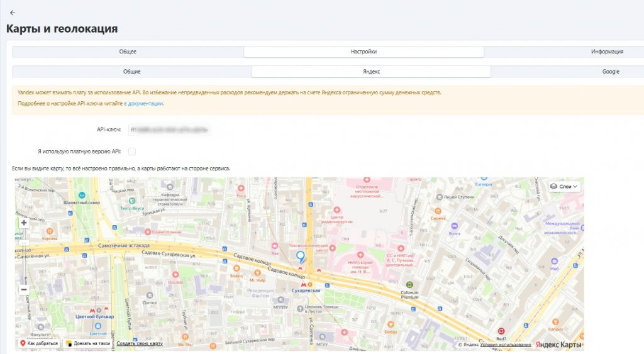Screen dimensions: 644x354
Task: Click the Сирена restaurant icon
Action: click(x=438, y=211)
